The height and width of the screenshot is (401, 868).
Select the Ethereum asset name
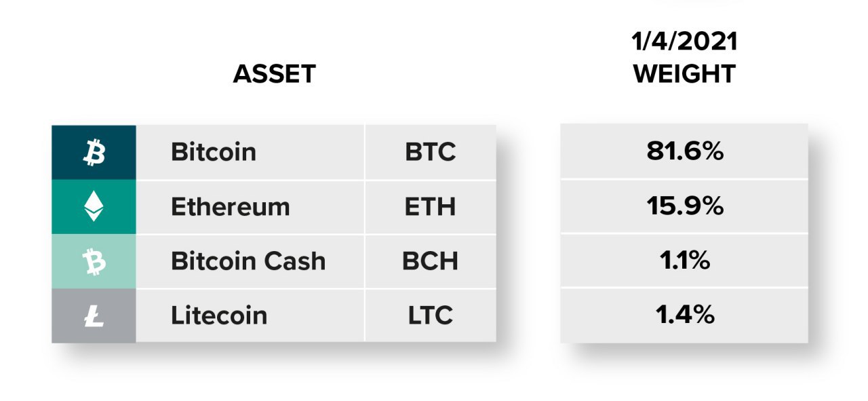point(231,206)
